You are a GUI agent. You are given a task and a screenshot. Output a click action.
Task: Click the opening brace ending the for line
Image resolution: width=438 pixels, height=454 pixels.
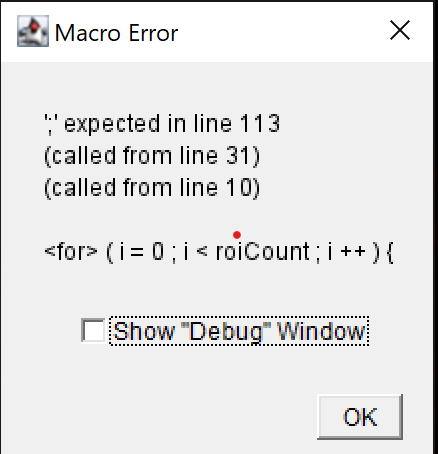click(x=390, y=252)
